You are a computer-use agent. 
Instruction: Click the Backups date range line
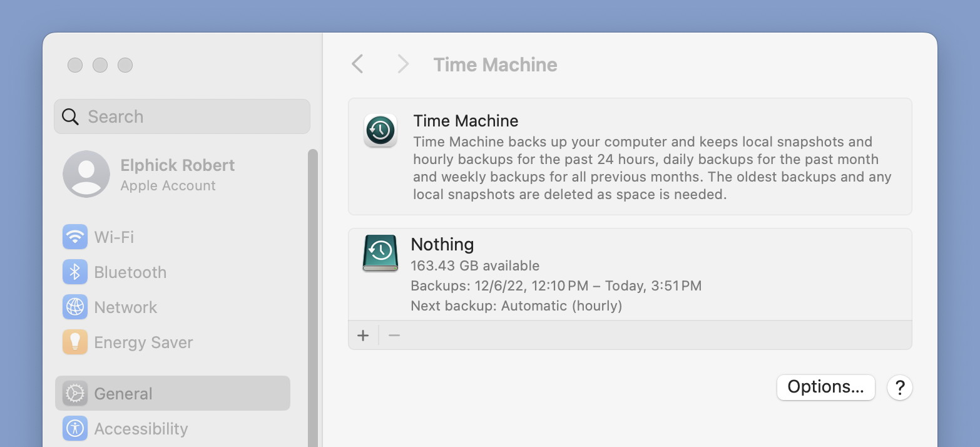556,286
